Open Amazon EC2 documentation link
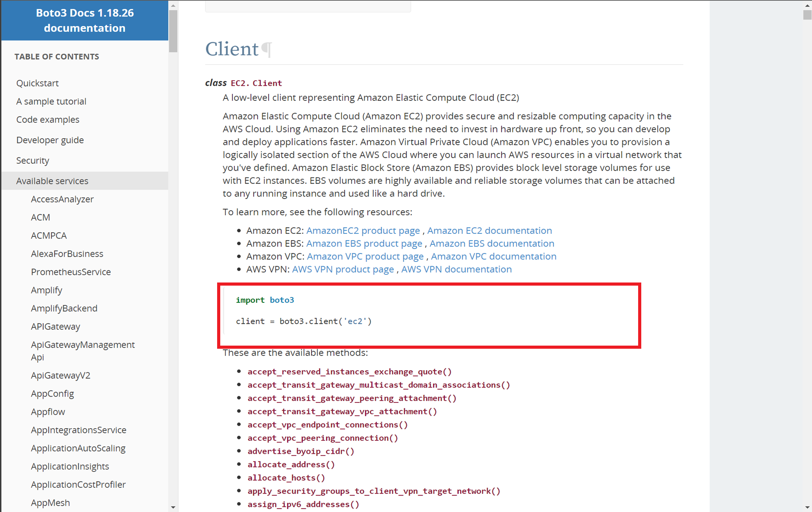This screenshot has width=812, height=512. click(489, 230)
